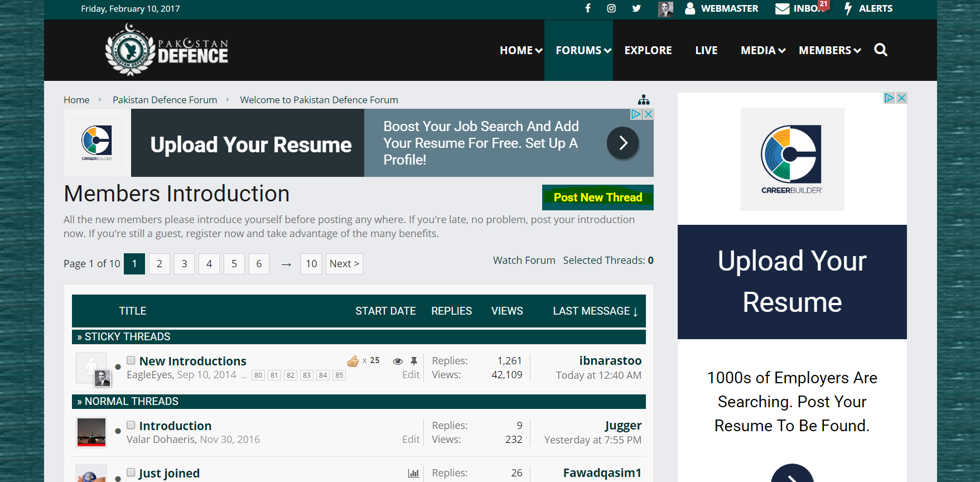
Task: Open the Twitter icon in top bar
Action: click(636, 8)
